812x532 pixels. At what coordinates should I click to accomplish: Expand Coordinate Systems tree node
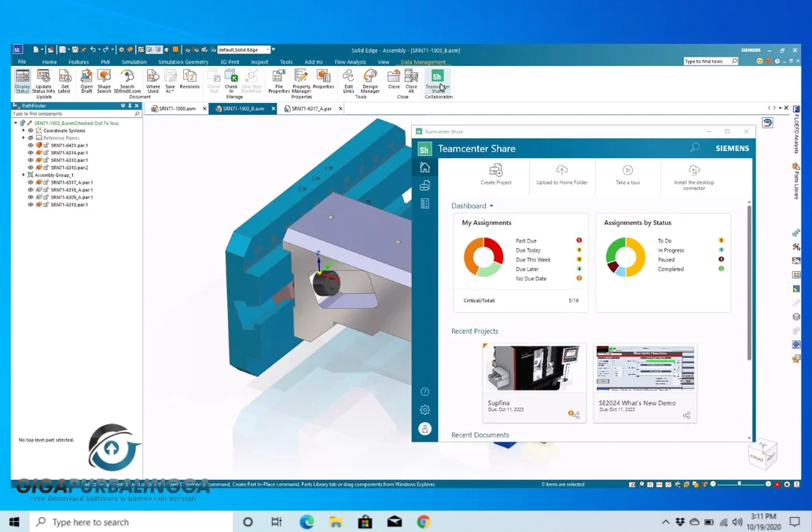coord(24,130)
